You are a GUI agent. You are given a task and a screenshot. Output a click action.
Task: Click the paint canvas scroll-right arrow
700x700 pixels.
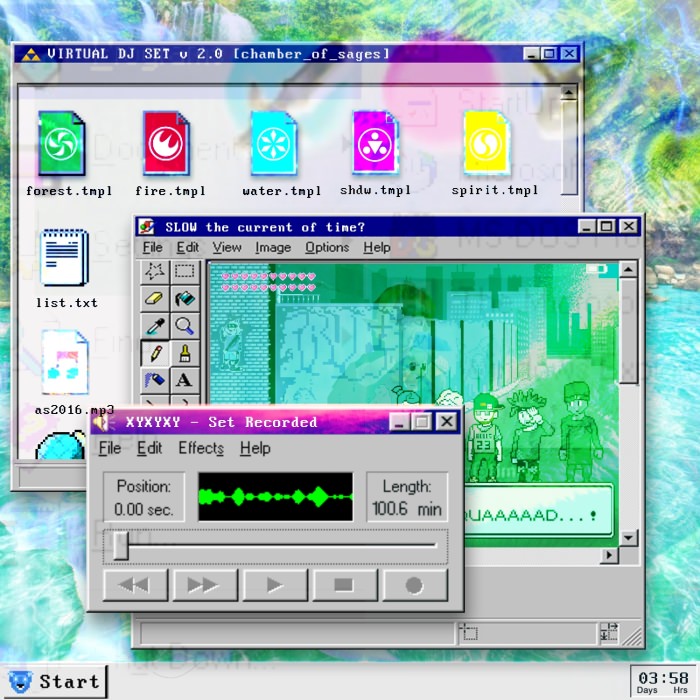point(609,556)
